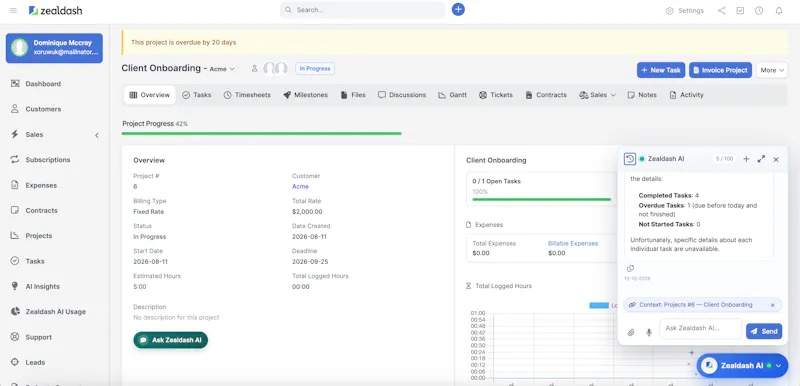Switch to the Gantt tab
This screenshot has width=800, height=386.
pyautogui.click(x=452, y=95)
